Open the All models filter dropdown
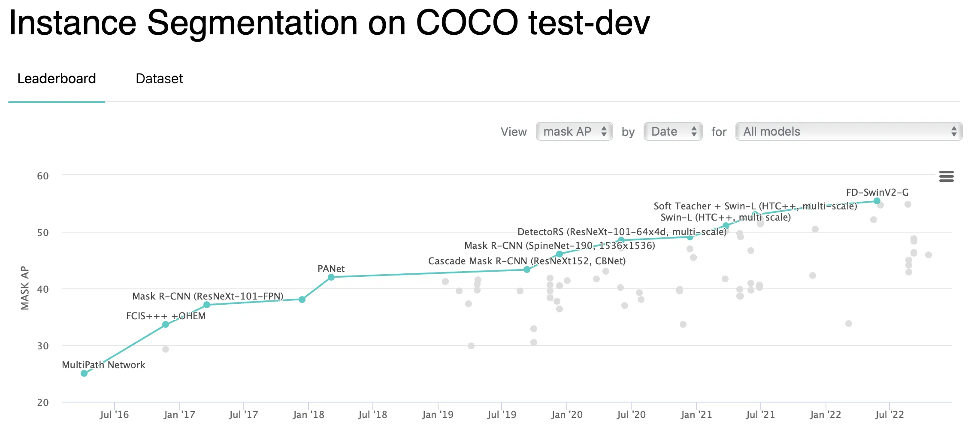Image resolution: width=980 pixels, height=436 pixels. pos(848,131)
